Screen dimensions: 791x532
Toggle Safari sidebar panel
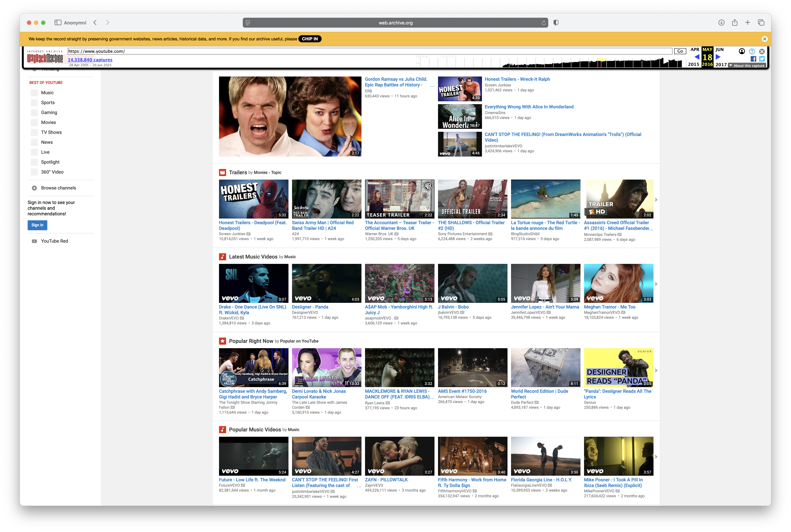pyautogui.click(x=58, y=23)
